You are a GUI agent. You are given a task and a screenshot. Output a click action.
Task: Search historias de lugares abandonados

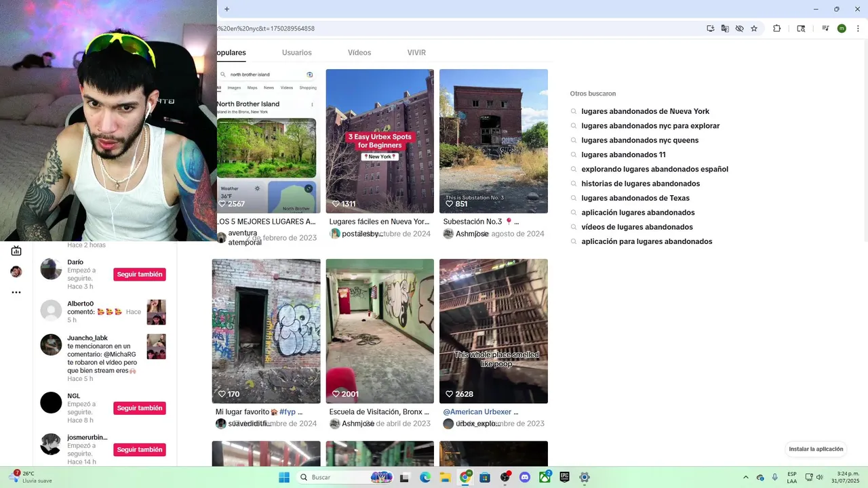click(x=640, y=184)
